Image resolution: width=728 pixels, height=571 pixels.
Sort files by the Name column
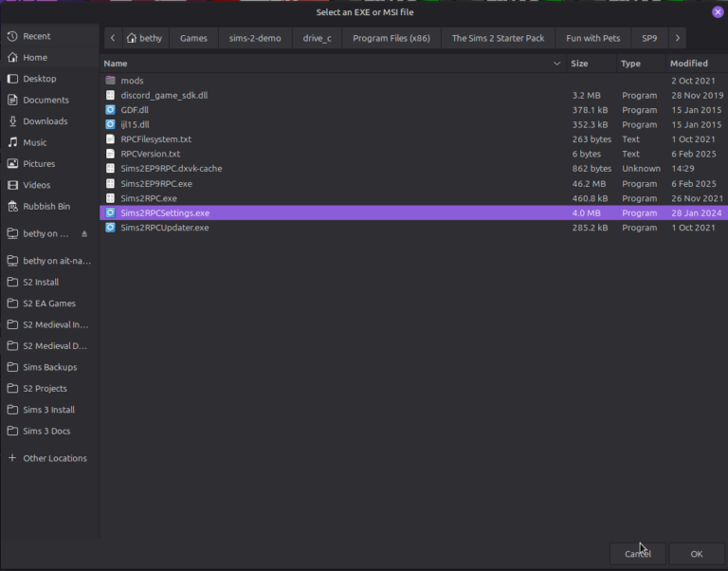[x=333, y=64]
